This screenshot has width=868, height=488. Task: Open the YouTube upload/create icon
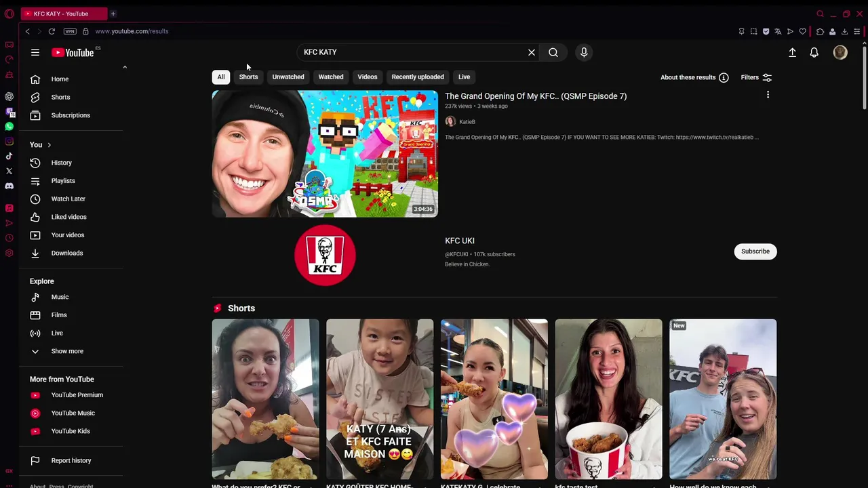point(792,52)
